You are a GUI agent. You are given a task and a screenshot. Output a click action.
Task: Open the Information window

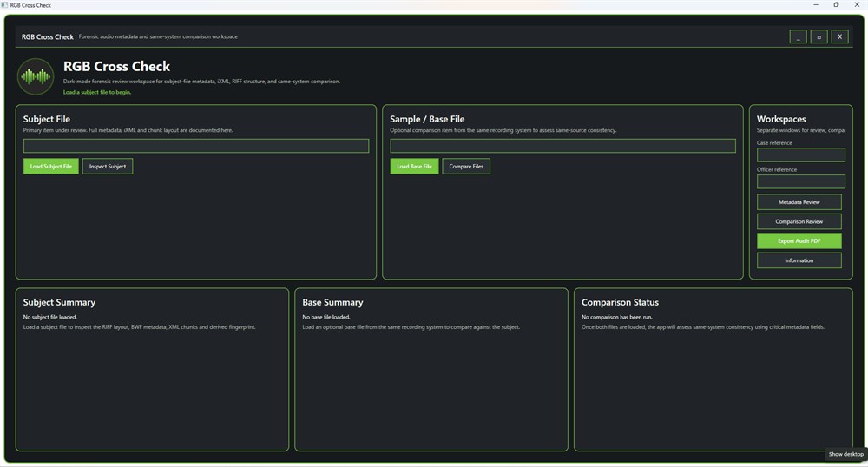(x=799, y=260)
